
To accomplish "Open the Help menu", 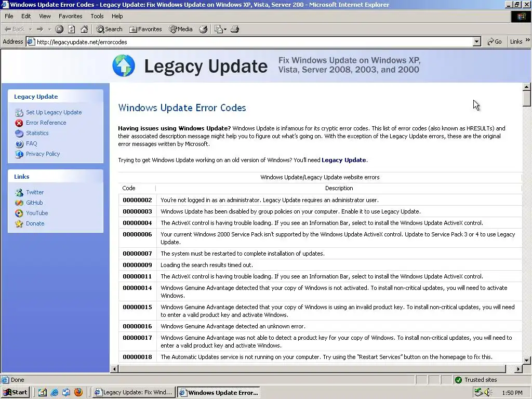I will click(x=117, y=16).
